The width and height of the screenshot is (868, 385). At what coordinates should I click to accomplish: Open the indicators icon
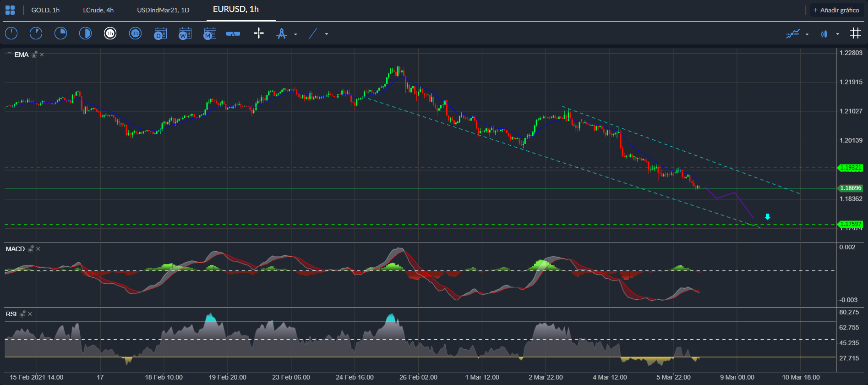coord(793,33)
